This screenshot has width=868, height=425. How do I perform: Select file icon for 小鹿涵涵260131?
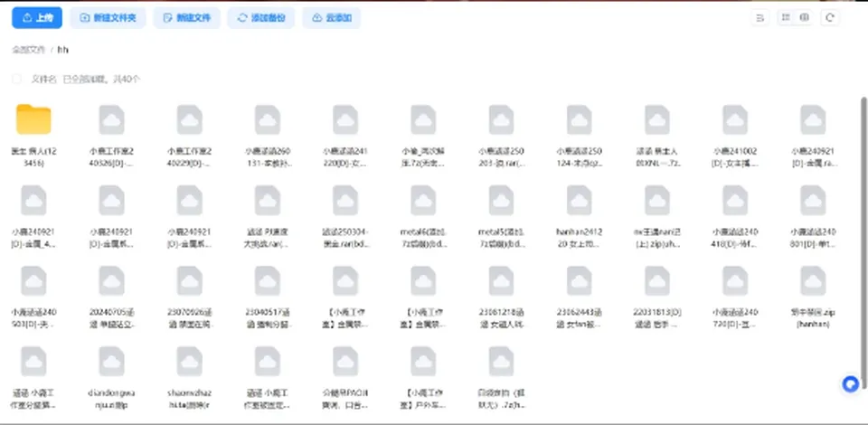[x=268, y=119]
